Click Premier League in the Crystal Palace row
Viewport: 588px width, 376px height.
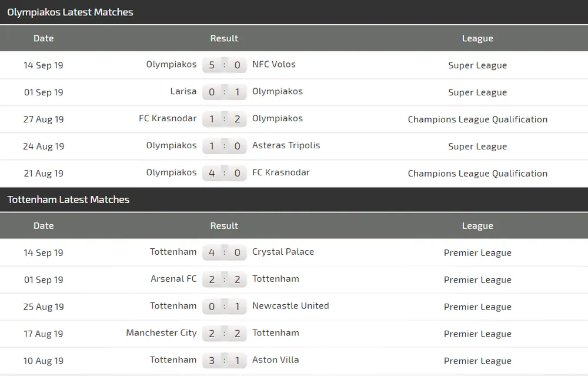pyautogui.click(x=477, y=253)
